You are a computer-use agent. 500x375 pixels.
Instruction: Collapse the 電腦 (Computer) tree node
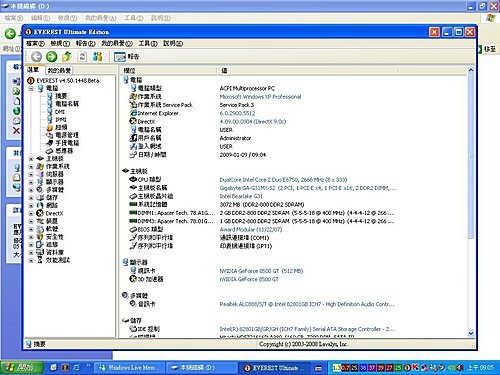(x=31, y=89)
